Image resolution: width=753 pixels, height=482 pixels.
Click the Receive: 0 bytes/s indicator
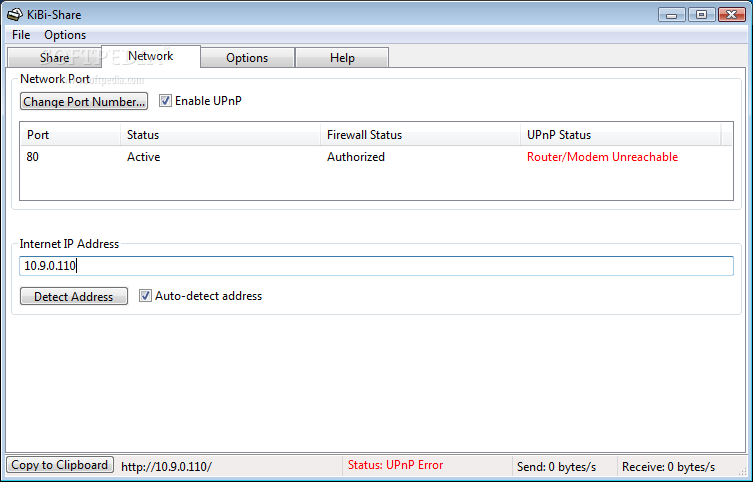(668, 467)
